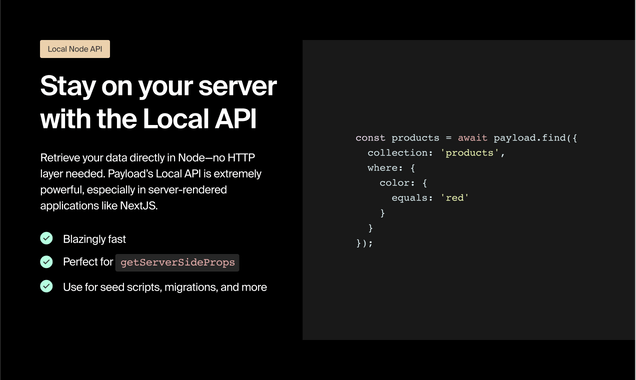Click the code line "color: {"

tap(403, 183)
